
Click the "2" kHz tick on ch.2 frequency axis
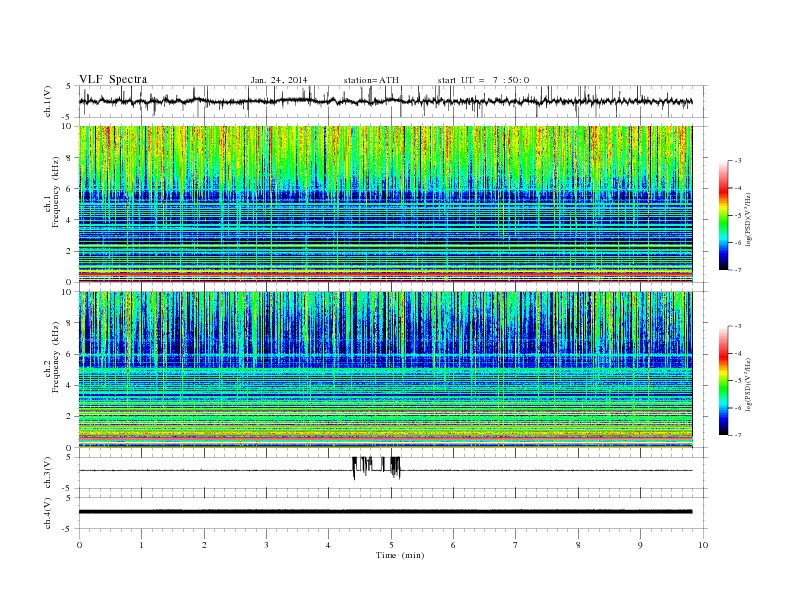coord(69,417)
